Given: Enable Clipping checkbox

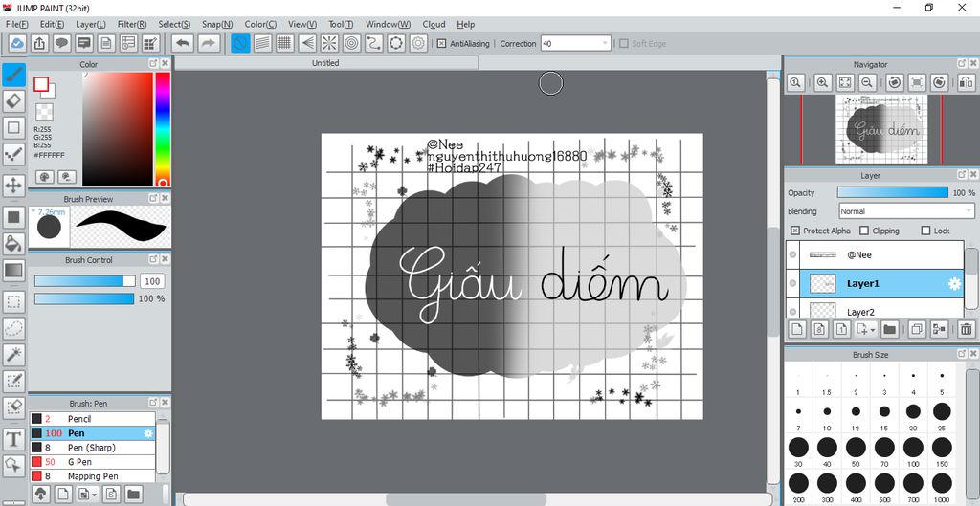Looking at the screenshot, I should pyautogui.click(x=864, y=231).
